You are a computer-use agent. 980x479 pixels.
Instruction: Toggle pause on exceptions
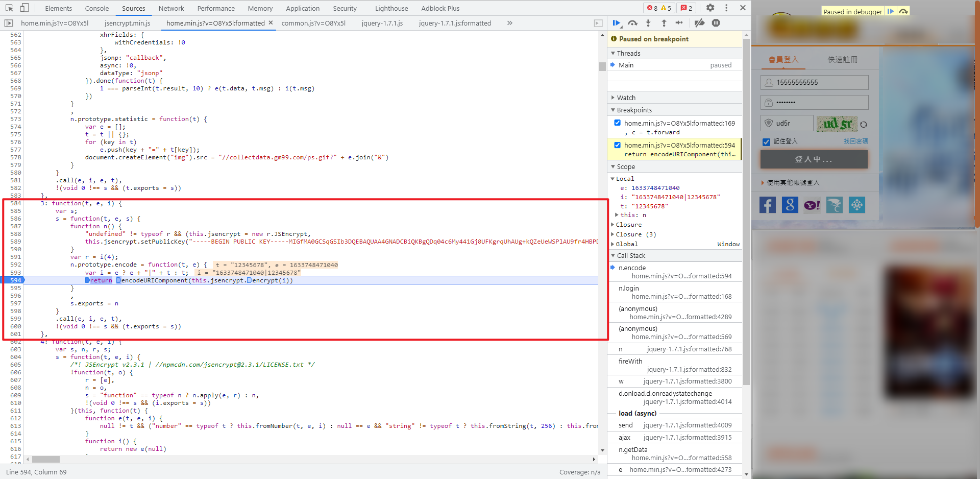(716, 23)
